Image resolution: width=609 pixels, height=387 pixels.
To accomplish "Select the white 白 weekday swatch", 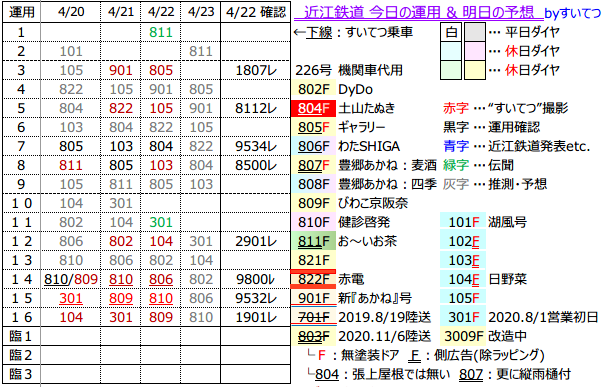I will pyautogui.click(x=451, y=32).
